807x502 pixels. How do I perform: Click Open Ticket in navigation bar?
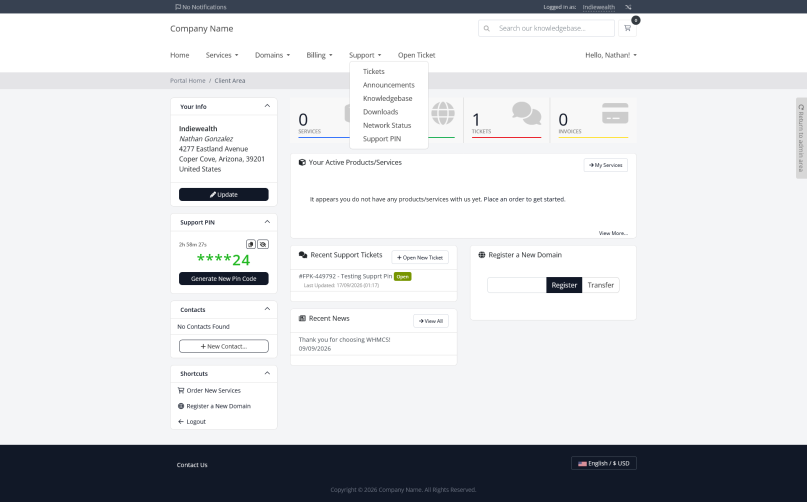416,55
